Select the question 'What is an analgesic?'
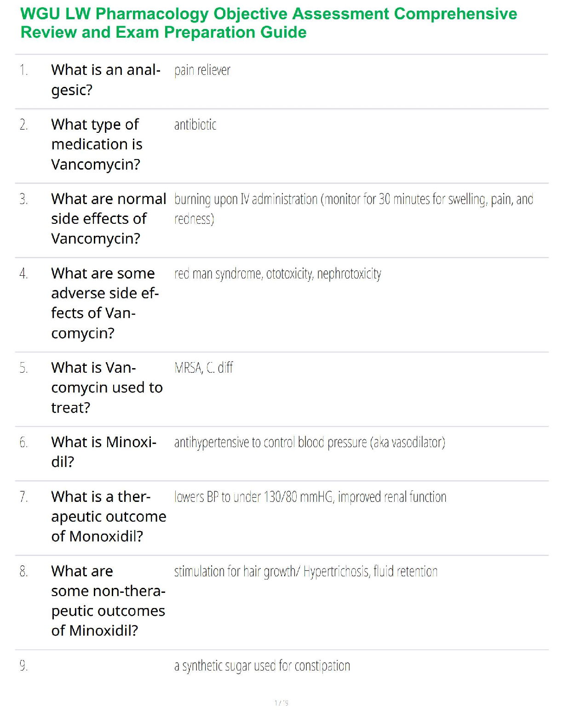The image size is (563, 728). click(106, 80)
